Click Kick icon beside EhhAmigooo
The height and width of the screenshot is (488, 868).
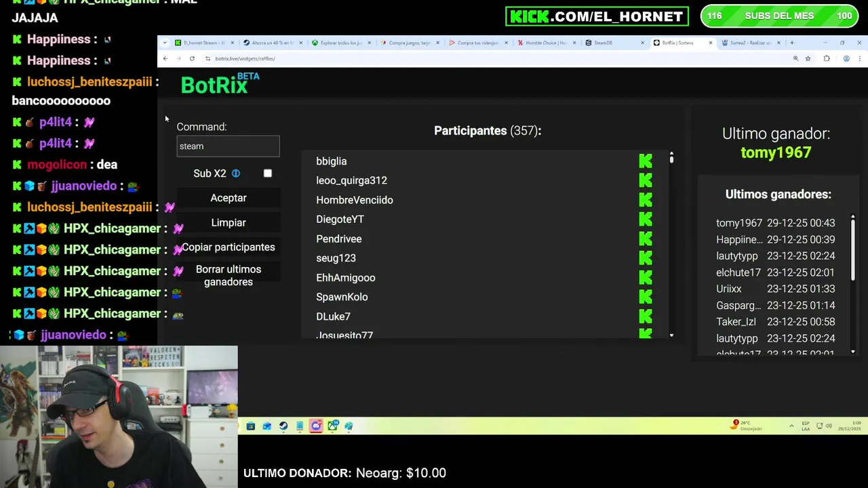click(646, 277)
